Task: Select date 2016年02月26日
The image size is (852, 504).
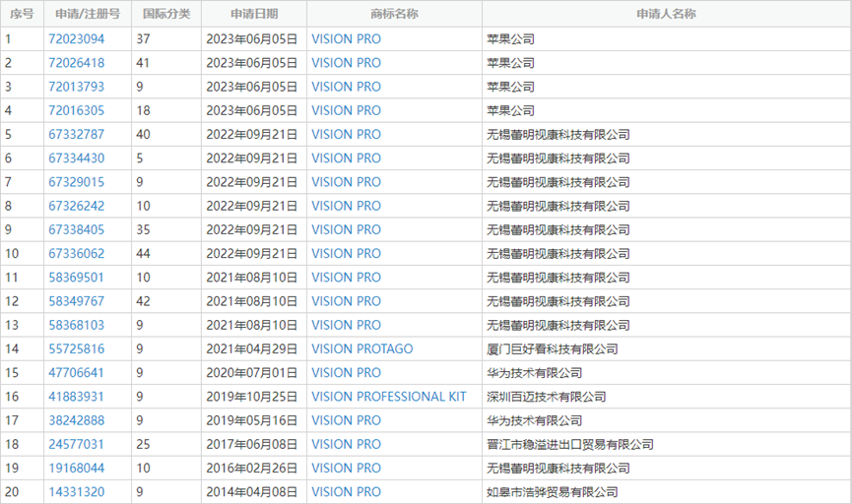Action: [x=251, y=469]
